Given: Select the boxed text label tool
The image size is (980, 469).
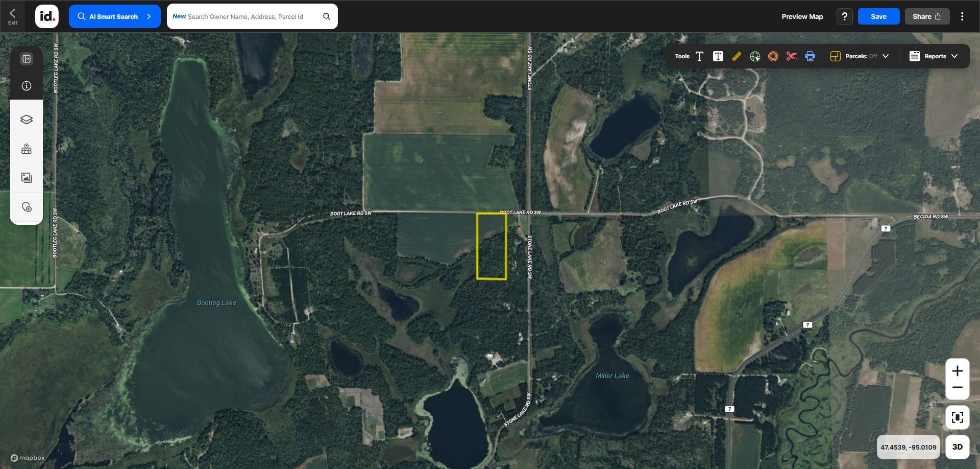Looking at the screenshot, I should (718, 56).
